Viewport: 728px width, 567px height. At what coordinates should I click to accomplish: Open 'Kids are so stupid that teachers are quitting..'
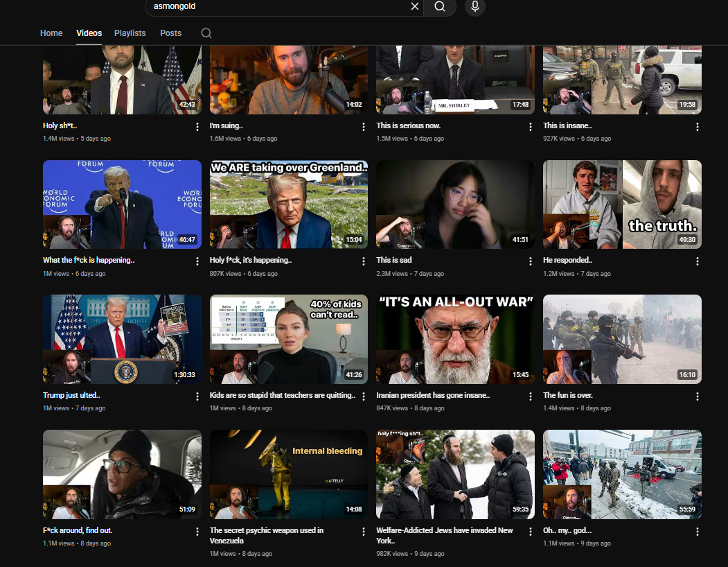[x=283, y=395]
